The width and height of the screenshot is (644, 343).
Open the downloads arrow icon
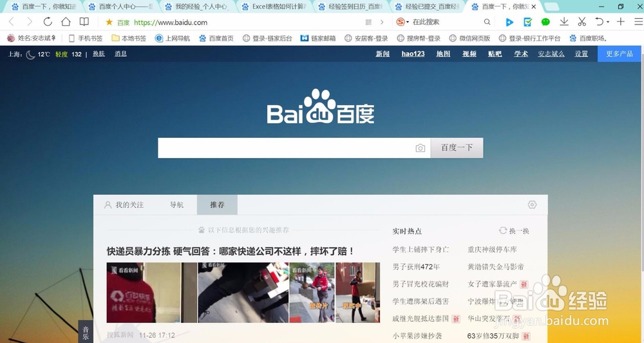coord(564,22)
